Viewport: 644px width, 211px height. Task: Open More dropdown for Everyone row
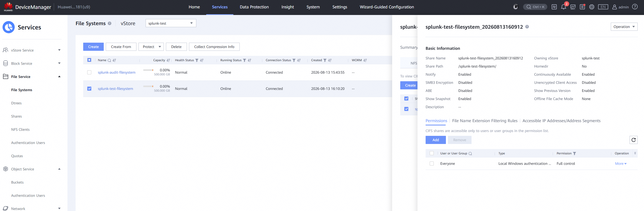(x=621, y=164)
